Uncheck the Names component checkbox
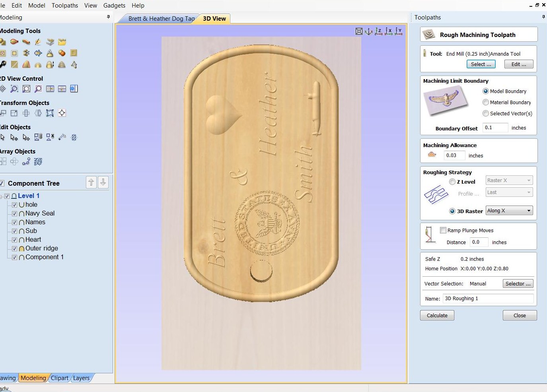Viewport: 547px width, 392px height. point(15,222)
